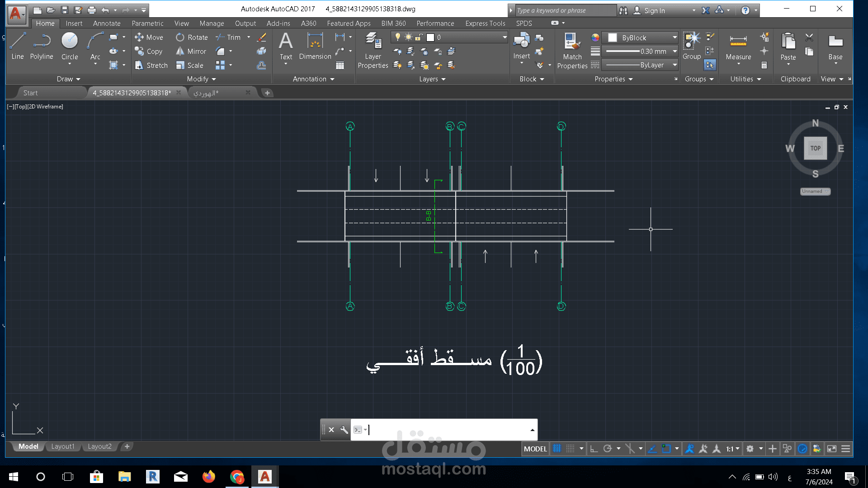Expand the Draw panel
868x488 pixels.
pos(68,79)
